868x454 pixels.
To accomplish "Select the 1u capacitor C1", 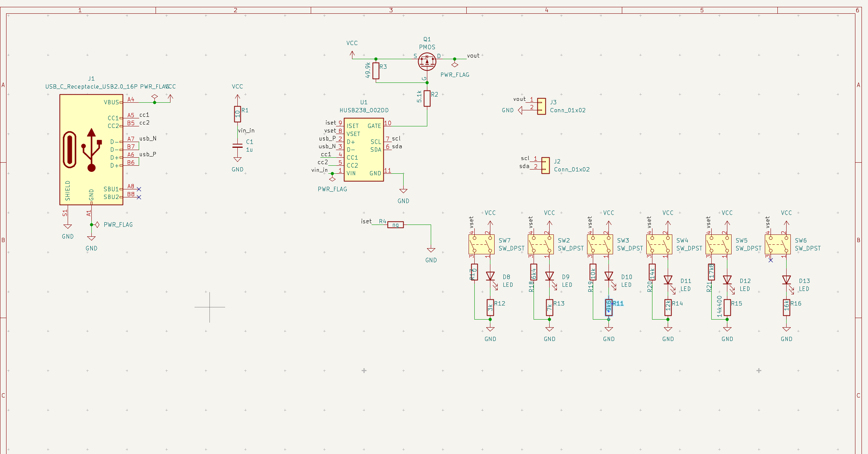I will (237, 145).
